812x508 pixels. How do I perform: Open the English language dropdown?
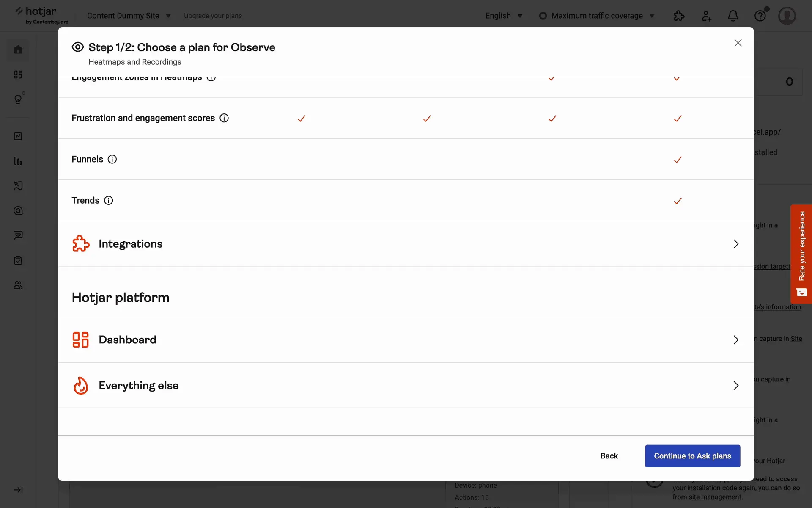(x=504, y=16)
